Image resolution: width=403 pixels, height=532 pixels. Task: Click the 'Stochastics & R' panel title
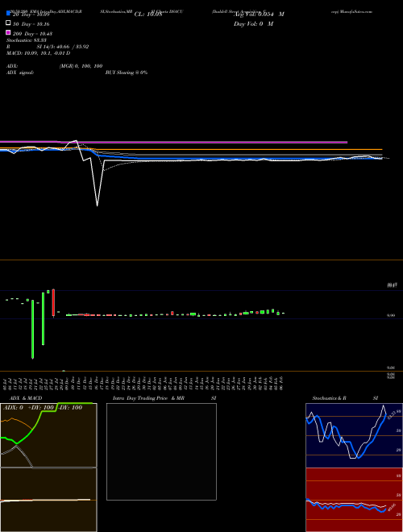[329, 398]
